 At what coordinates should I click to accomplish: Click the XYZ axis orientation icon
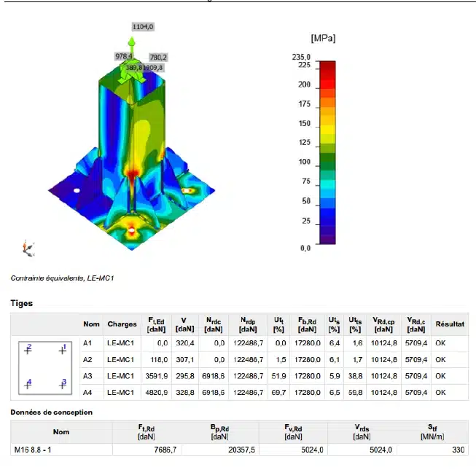pyautogui.click(x=28, y=248)
